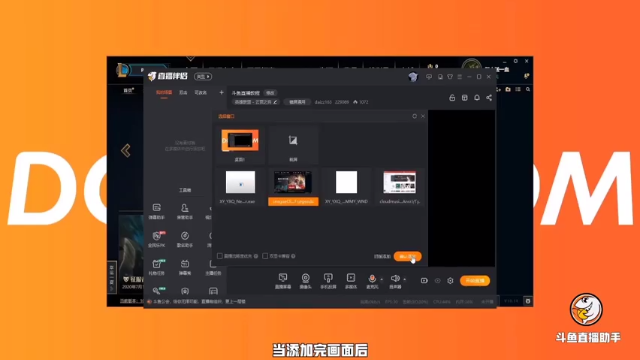Click the notification bell icon
Viewport: 640px width, 360px height.
coord(477,98)
